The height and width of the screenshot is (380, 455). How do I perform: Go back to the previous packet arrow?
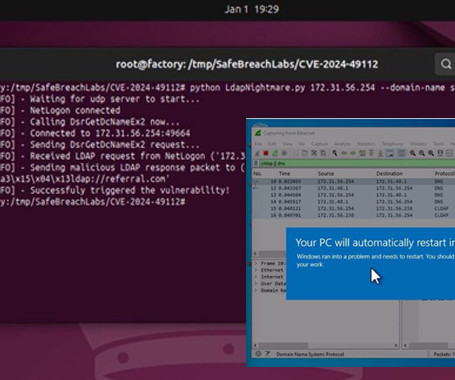coord(344,153)
